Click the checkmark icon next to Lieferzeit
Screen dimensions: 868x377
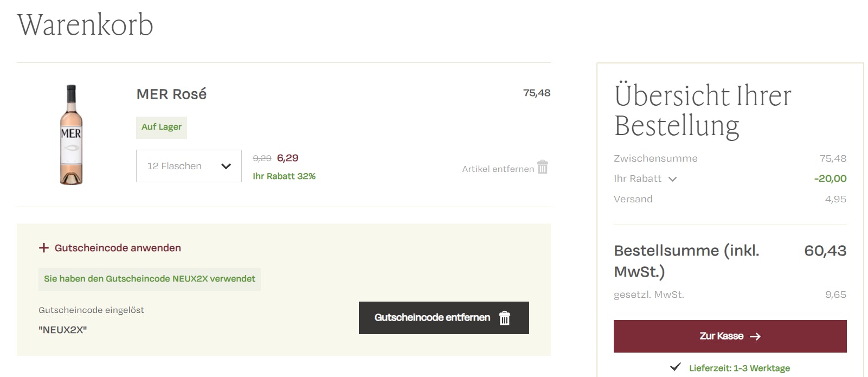(675, 367)
